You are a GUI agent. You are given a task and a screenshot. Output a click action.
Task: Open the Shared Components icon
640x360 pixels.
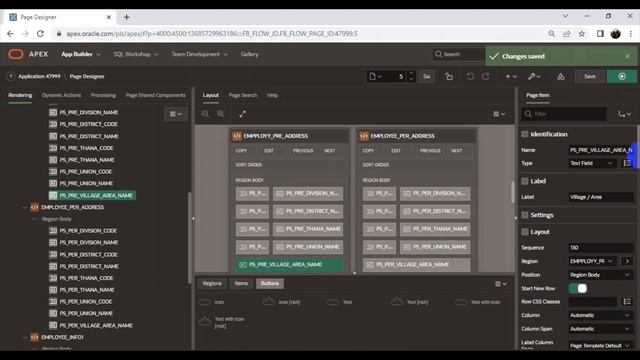point(561,76)
